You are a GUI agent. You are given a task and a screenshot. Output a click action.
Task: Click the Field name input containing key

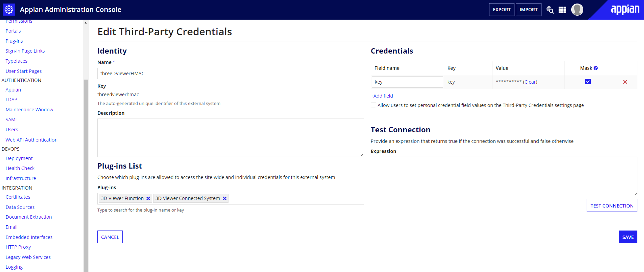[x=407, y=82]
